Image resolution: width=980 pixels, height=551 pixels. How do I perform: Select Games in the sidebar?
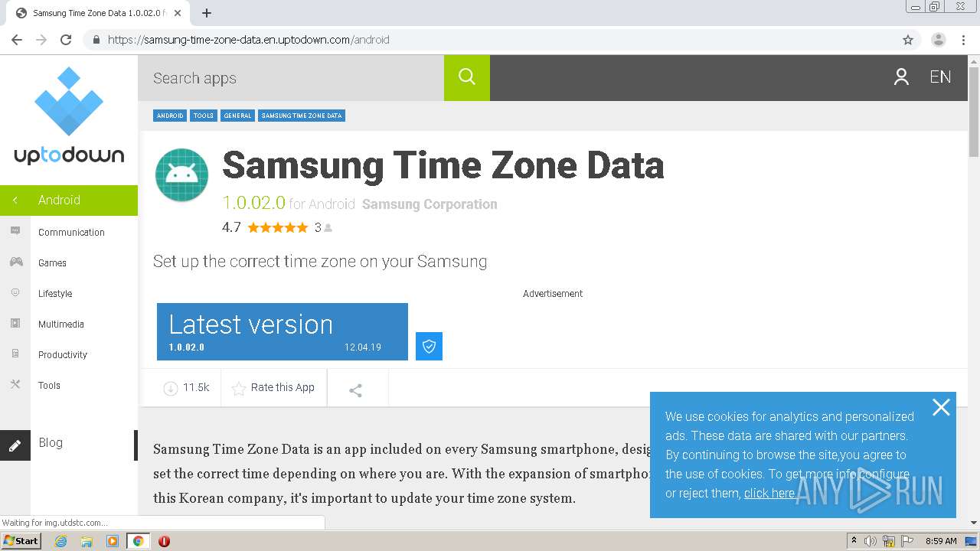52,262
